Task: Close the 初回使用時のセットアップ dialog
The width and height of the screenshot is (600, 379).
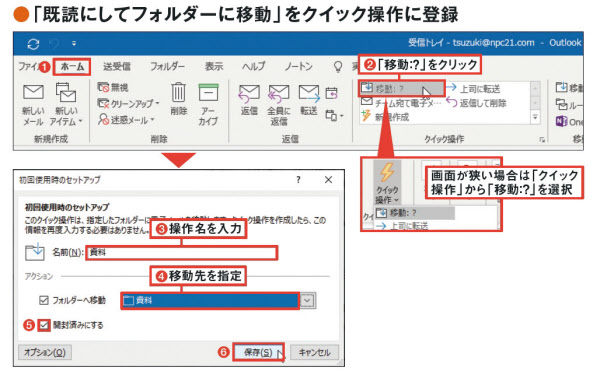Action: coord(328,180)
